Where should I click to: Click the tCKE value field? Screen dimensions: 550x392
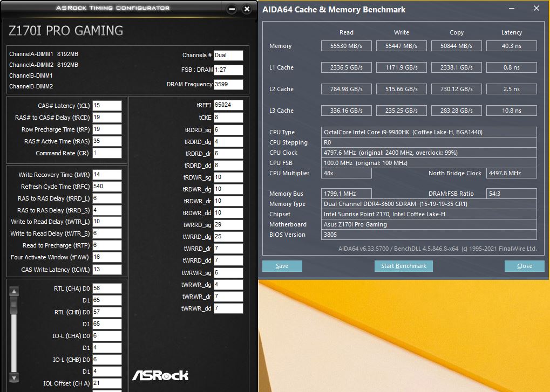click(x=228, y=118)
